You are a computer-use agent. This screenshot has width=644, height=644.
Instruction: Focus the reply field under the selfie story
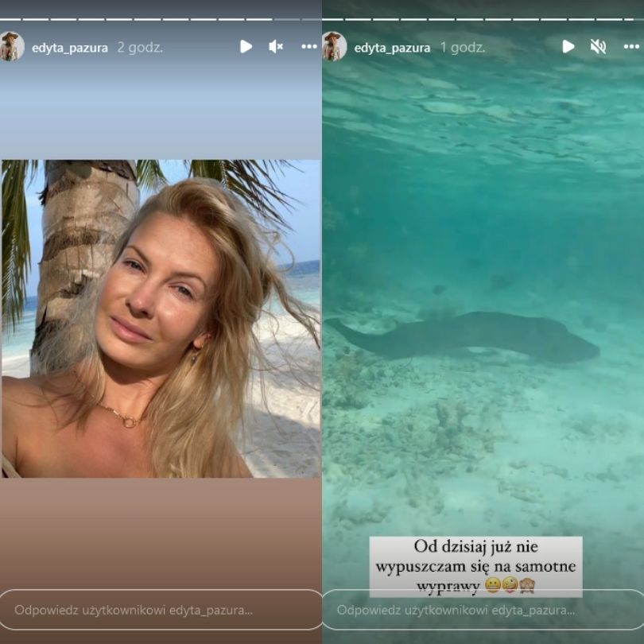pos(161,610)
